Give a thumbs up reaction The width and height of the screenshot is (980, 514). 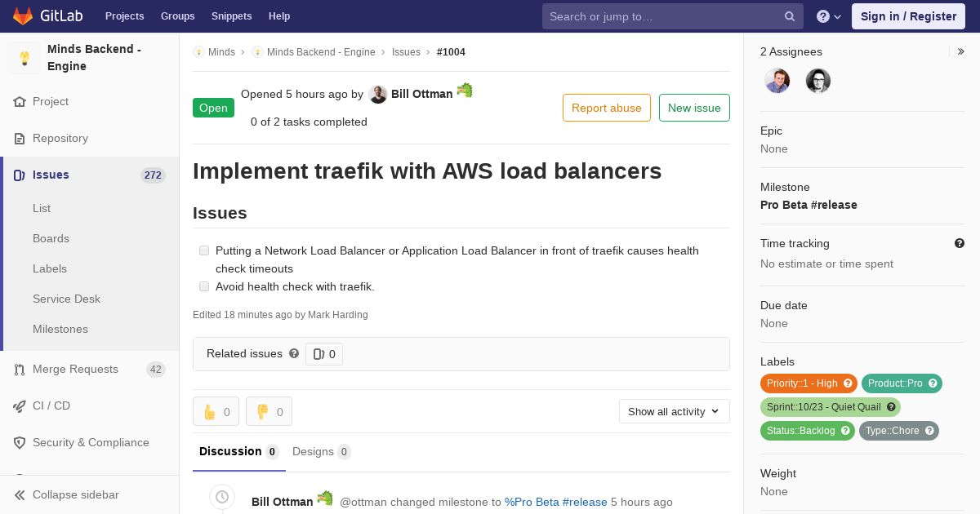216,412
